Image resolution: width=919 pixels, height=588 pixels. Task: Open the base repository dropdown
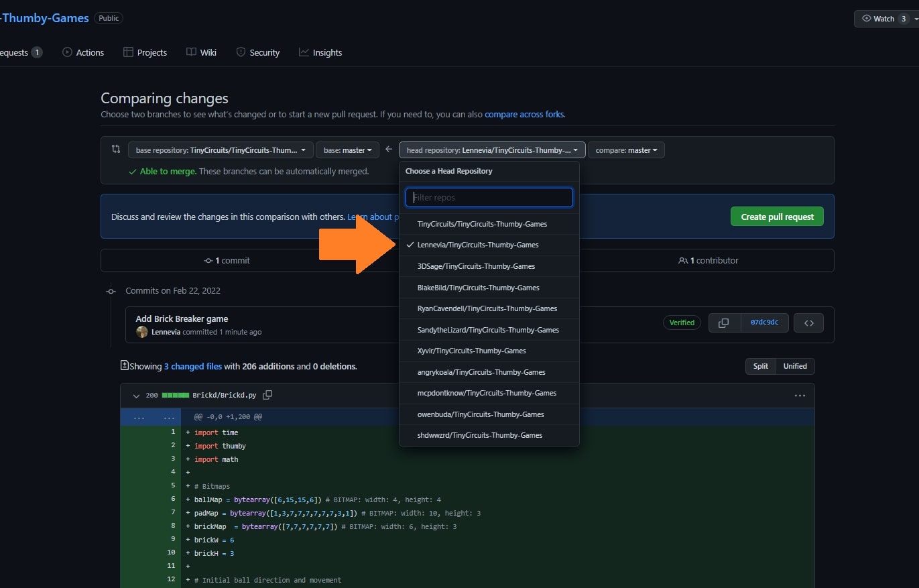[x=221, y=150]
